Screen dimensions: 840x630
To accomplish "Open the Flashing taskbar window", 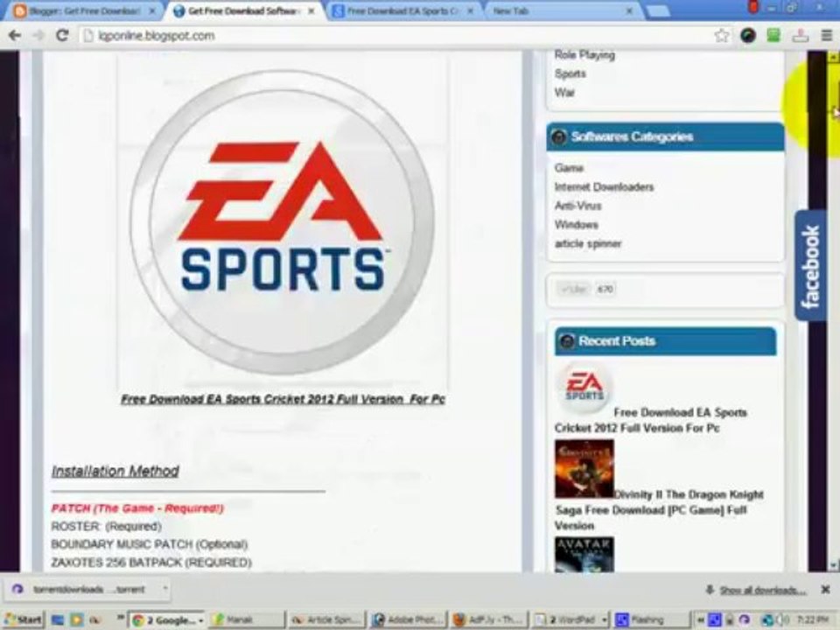I will [651, 619].
